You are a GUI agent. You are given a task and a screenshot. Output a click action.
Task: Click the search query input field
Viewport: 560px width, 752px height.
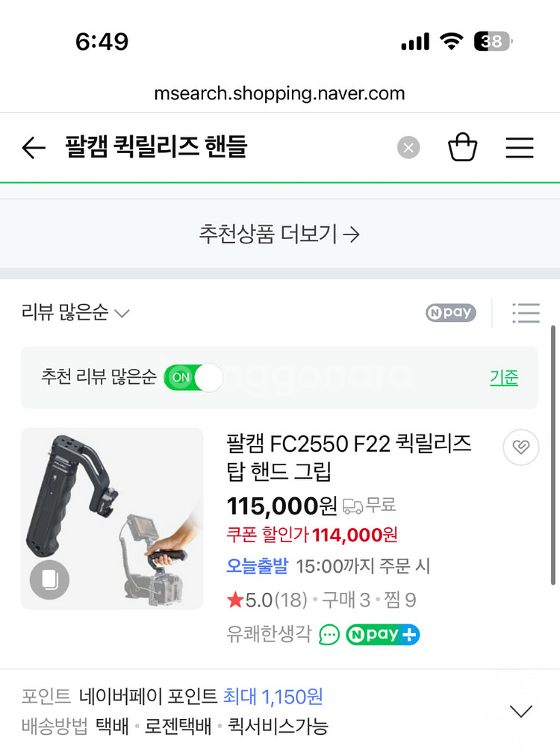224,148
